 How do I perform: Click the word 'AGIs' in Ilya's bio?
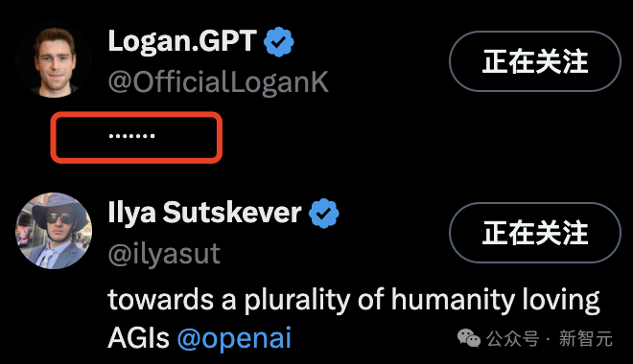(x=138, y=337)
